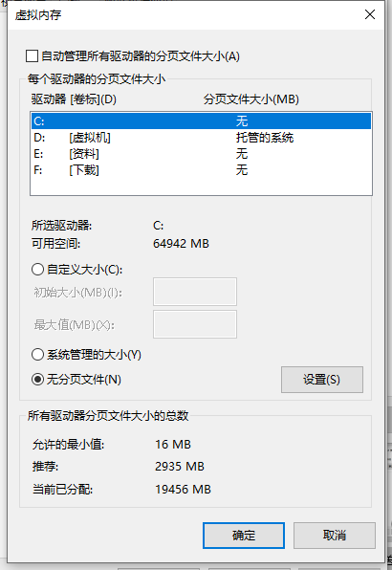Click the 初始大小(MB)(I) label text
This screenshot has width=392, height=570.
click(x=78, y=293)
